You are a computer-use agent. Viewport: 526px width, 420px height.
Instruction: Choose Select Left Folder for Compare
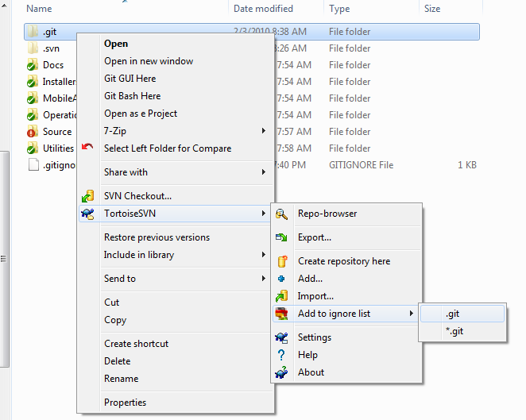pyautogui.click(x=176, y=148)
